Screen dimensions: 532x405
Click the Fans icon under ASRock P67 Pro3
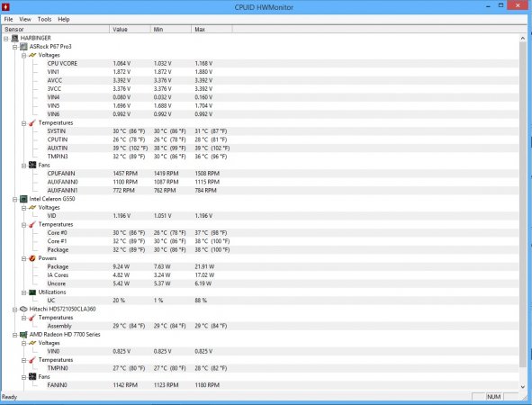tap(32, 165)
